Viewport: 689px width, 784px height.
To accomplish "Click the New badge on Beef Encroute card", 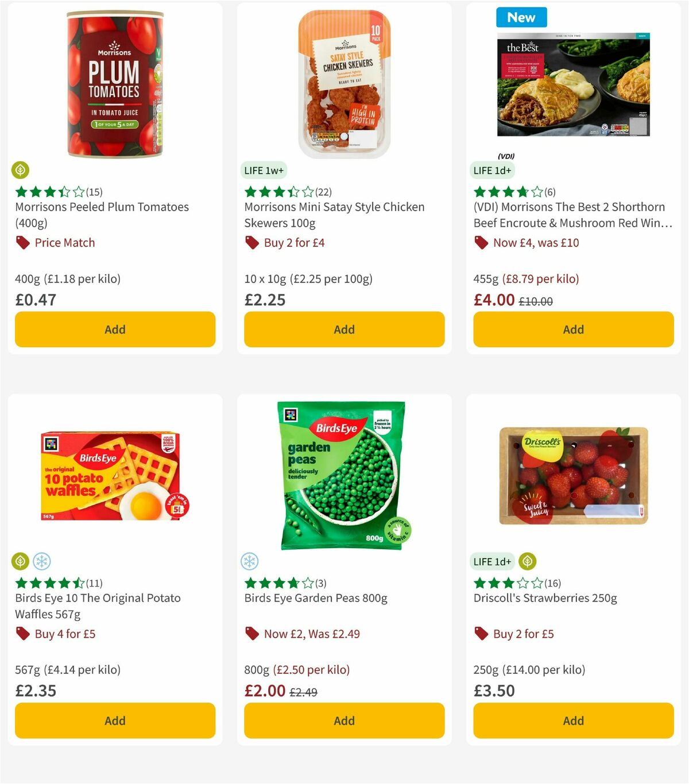I will [x=521, y=17].
